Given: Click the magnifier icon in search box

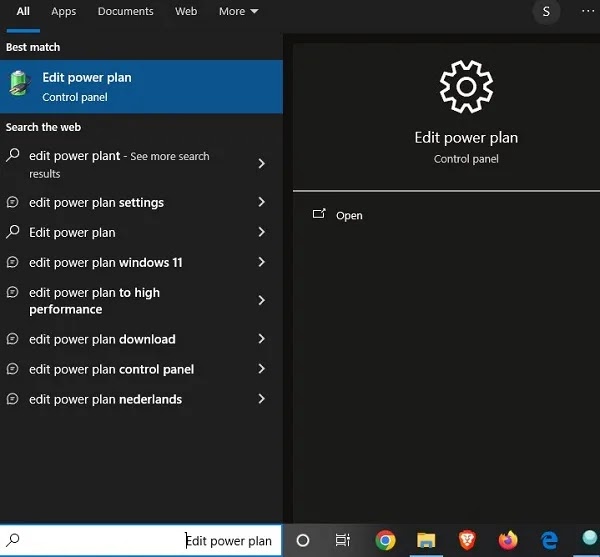Looking at the screenshot, I should 13,540.
